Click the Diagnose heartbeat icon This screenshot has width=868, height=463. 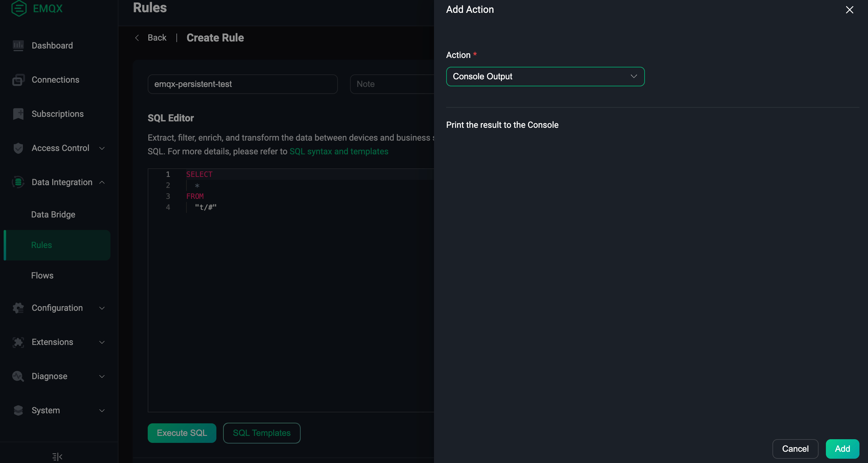pyautogui.click(x=18, y=376)
